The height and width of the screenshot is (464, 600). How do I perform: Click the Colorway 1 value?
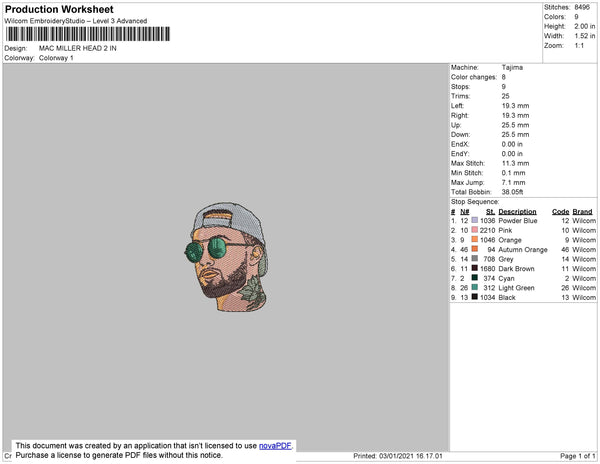56,58
